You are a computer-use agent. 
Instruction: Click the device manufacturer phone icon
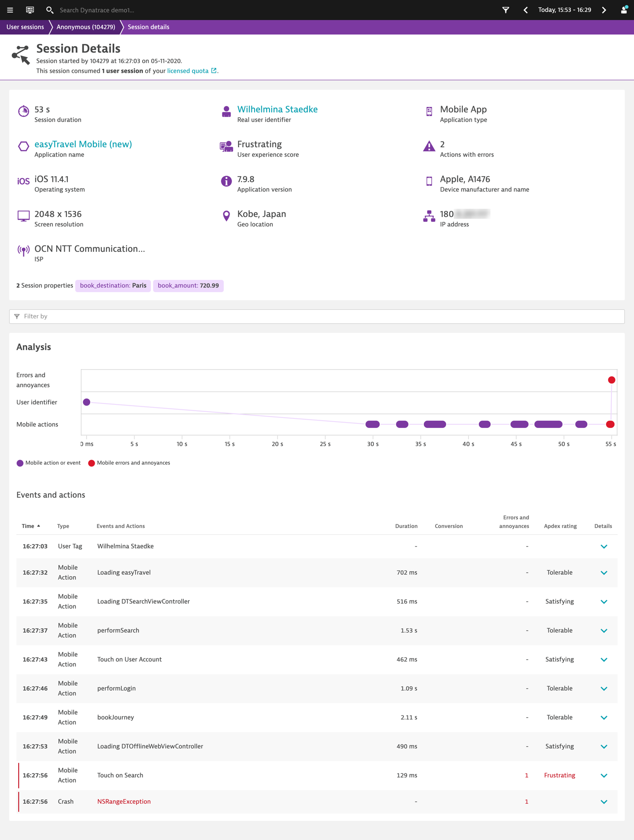click(429, 181)
